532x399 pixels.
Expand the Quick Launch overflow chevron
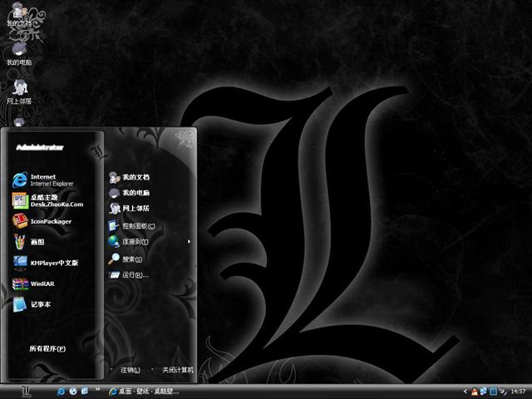click(x=98, y=389)
